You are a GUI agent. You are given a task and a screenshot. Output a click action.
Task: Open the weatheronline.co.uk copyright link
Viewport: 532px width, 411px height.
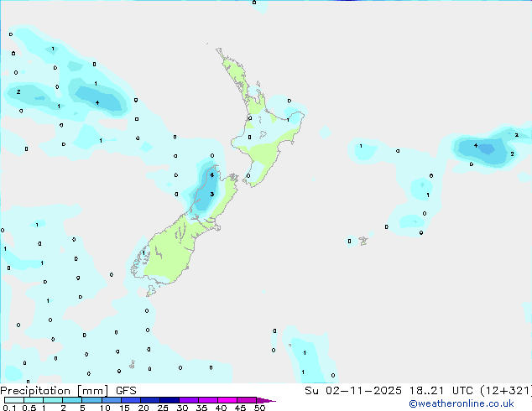(x=462, y=403)
